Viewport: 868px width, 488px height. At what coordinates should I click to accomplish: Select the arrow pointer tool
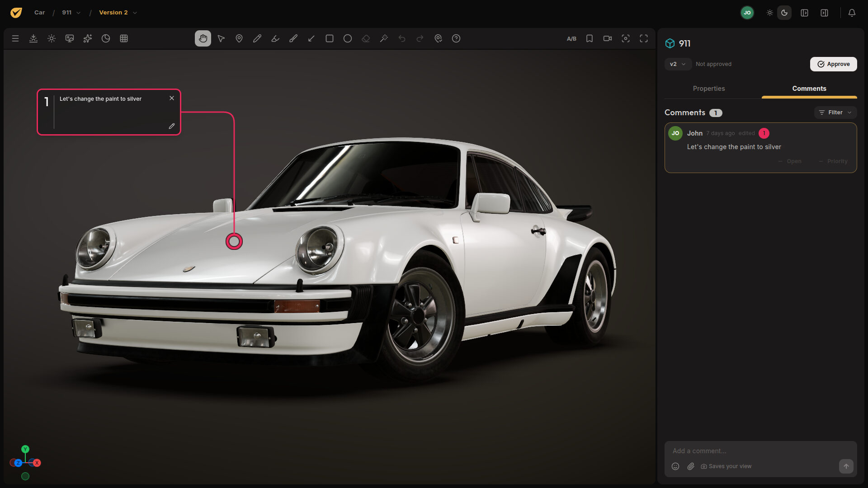[221, 38]
